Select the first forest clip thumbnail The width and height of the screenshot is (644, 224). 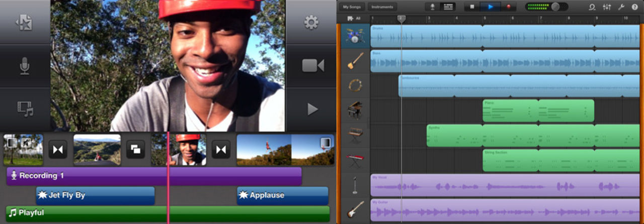[23, 150]
